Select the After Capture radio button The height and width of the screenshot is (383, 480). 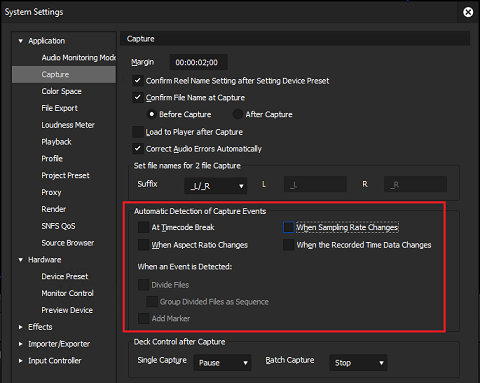tap(237, 114)
